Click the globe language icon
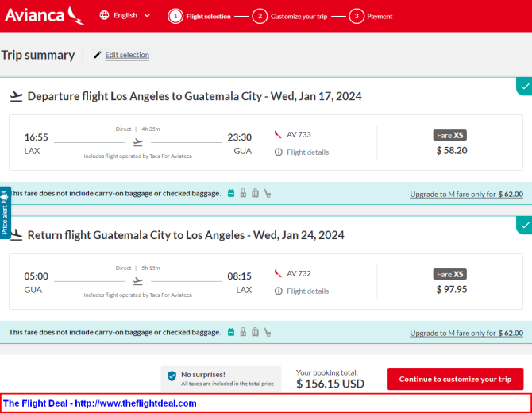The height and width of the screenshot is (413, 532). 104,15
